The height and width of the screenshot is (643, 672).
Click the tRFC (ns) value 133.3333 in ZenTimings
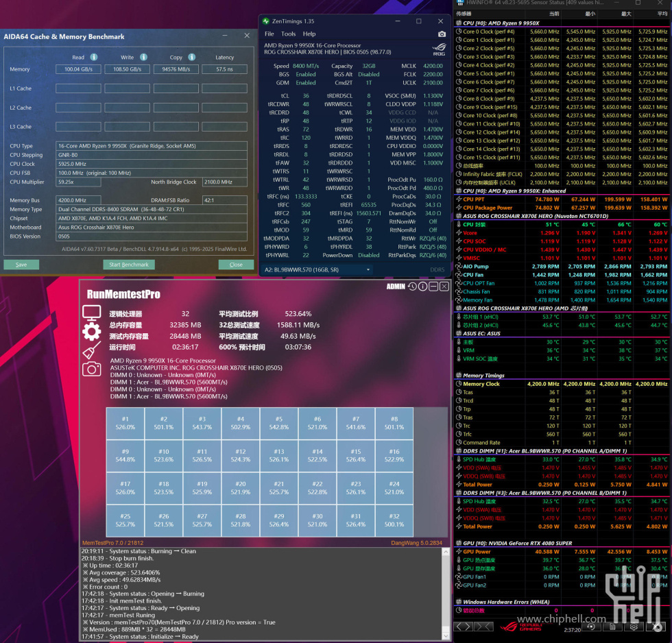306,197
